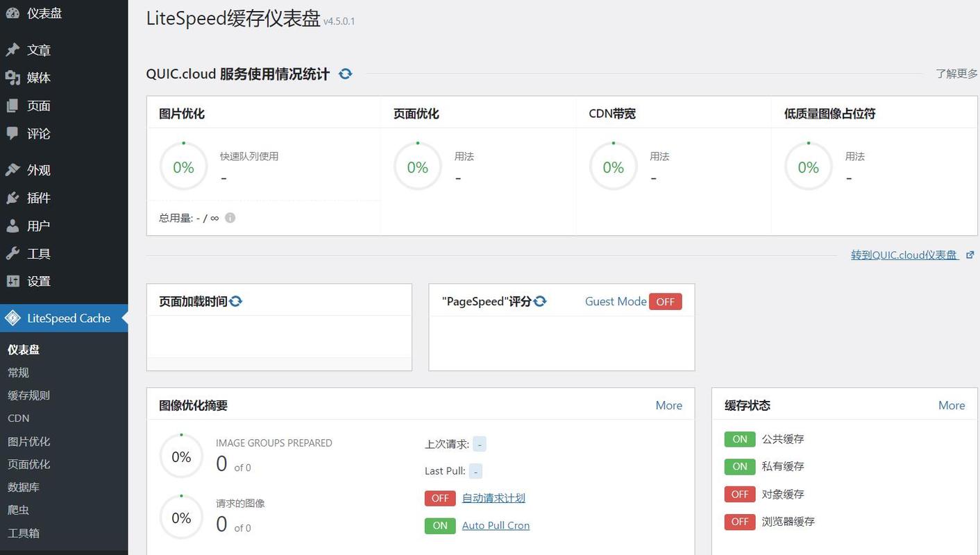Click the info icon next to 总用量
The height and width of the screenshot is (555, 980).
pyautogui.click(x=230, y=218)
